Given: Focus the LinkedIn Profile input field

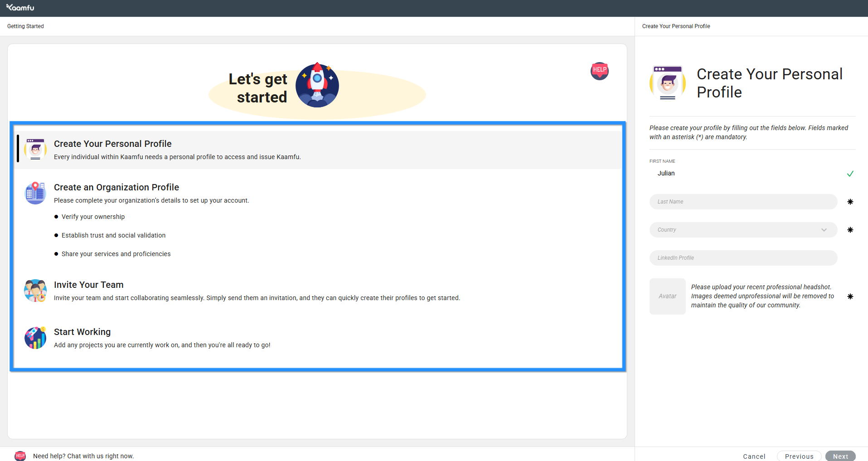Looking at the screenshot, I should click(x=742, y=258).
